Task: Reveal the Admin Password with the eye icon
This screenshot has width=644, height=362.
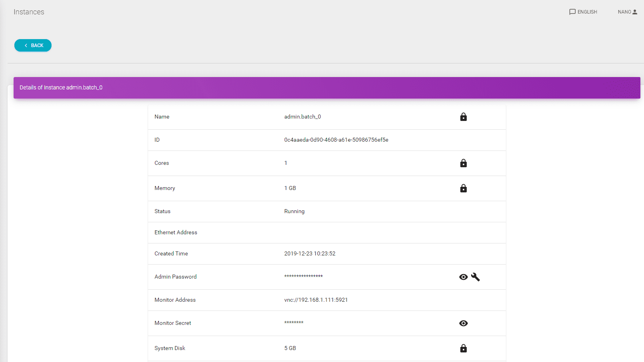Action: coord(463,277)
